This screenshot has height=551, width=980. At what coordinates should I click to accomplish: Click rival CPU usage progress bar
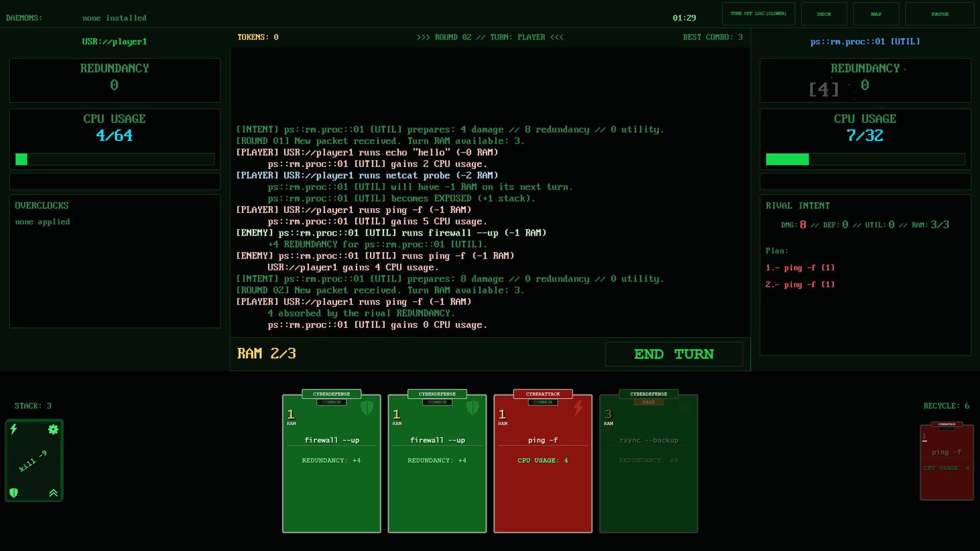pos(865,159)
